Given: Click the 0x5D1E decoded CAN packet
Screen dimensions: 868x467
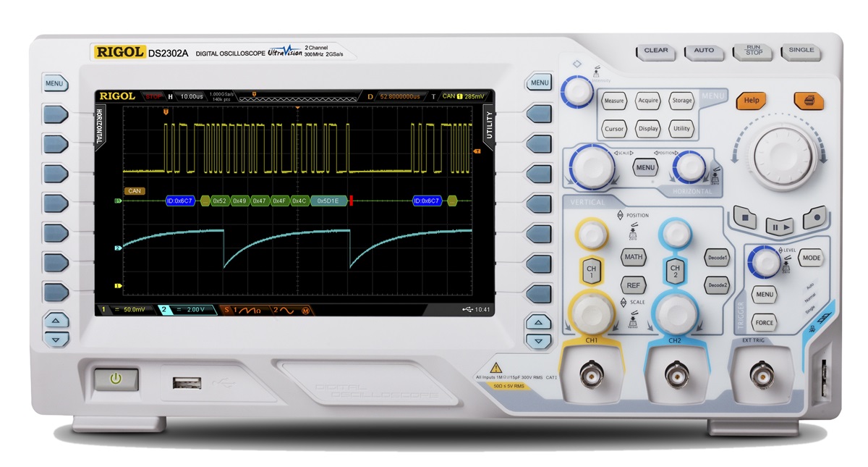Looking at the screenshot, I should click(x=328, y=201).
